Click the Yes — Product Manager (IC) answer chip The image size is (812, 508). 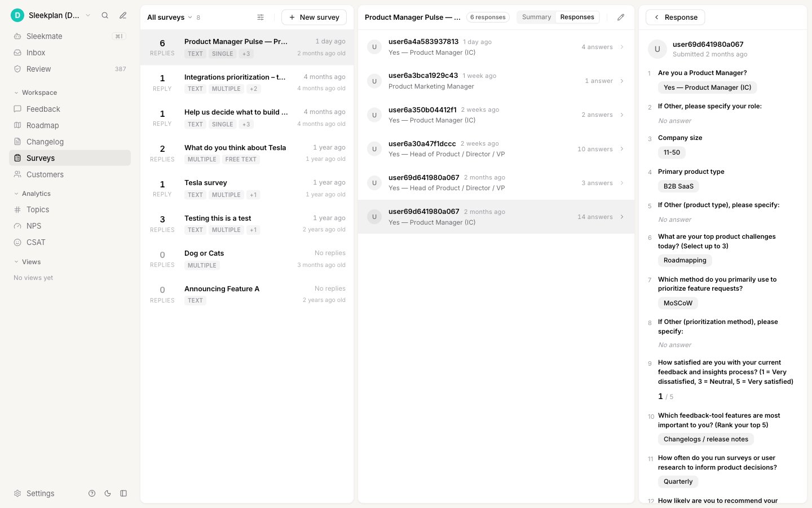point(707,87)
